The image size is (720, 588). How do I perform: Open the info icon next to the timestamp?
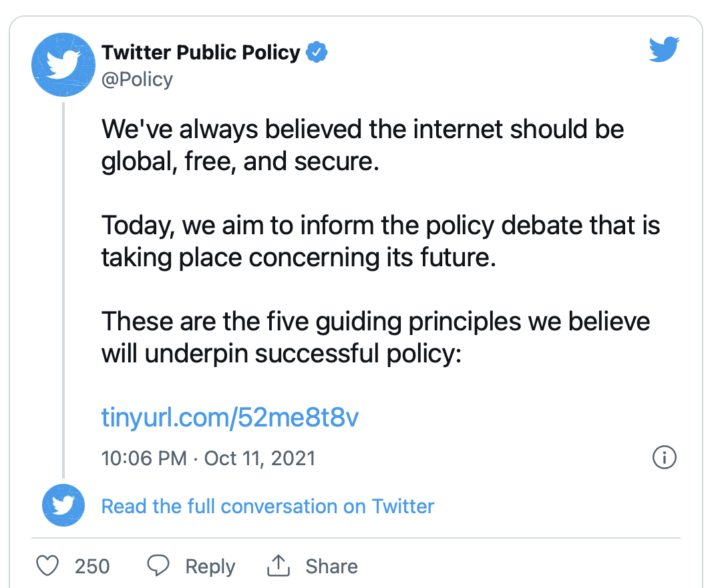(665, 458)
